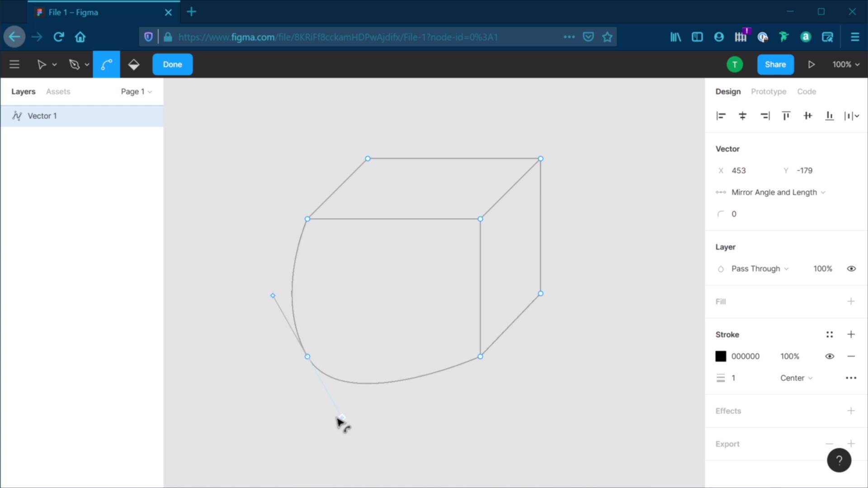Go to browser home page icon
The width and height of the screenshot is (868, 488).
click(x=80, y=37)
